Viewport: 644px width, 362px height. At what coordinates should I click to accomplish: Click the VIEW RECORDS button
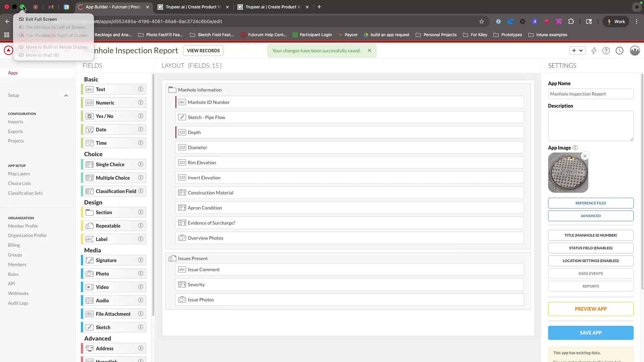[x=203, y=51]
